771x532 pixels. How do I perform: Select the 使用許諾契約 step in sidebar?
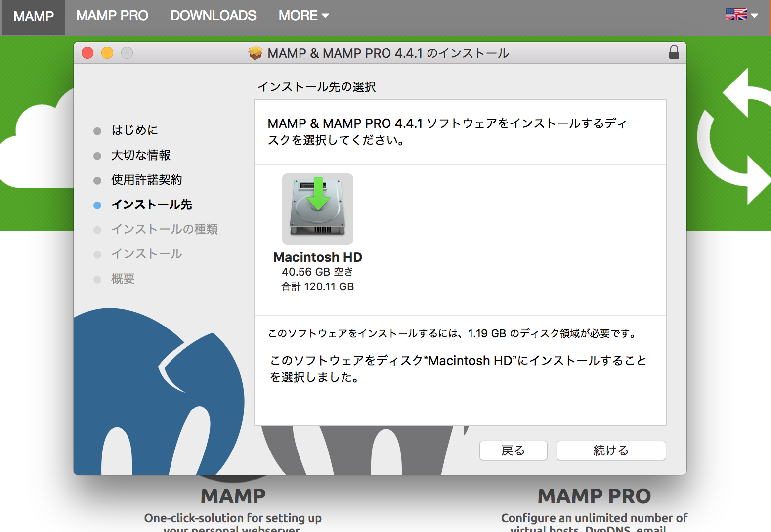pyautogui.click(x=147, y=180)
